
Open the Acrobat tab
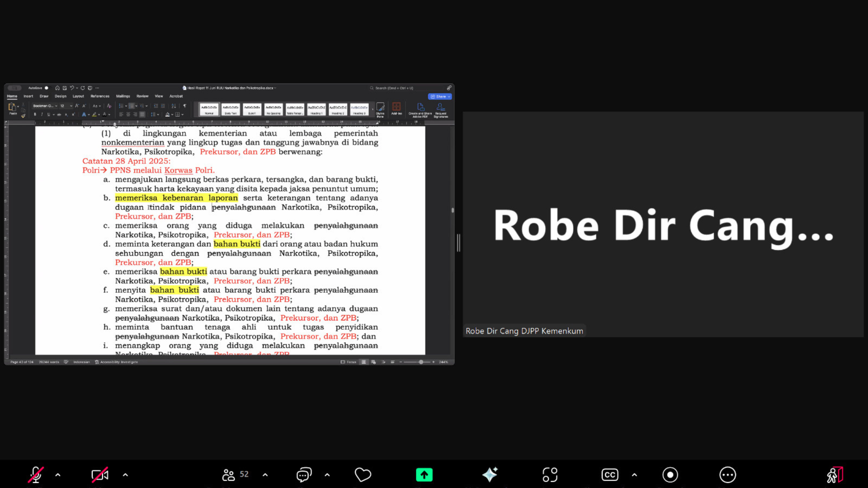point(176,96)
